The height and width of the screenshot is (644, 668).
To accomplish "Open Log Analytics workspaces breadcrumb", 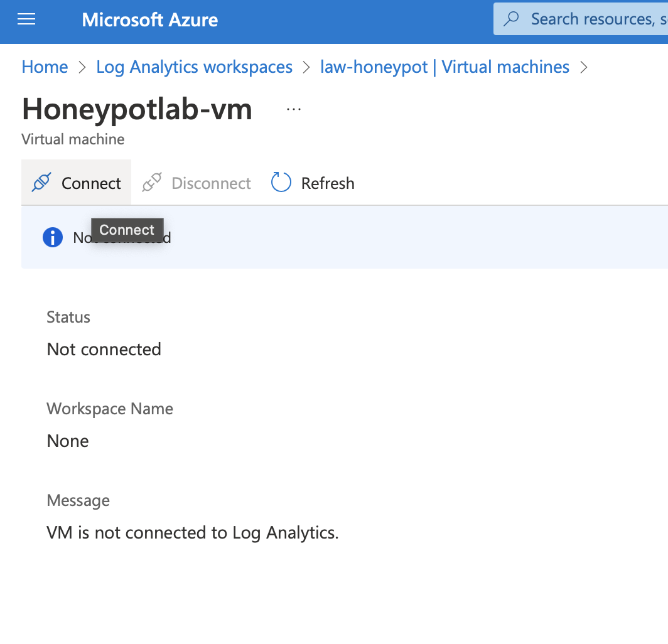I will click(194, 67).
